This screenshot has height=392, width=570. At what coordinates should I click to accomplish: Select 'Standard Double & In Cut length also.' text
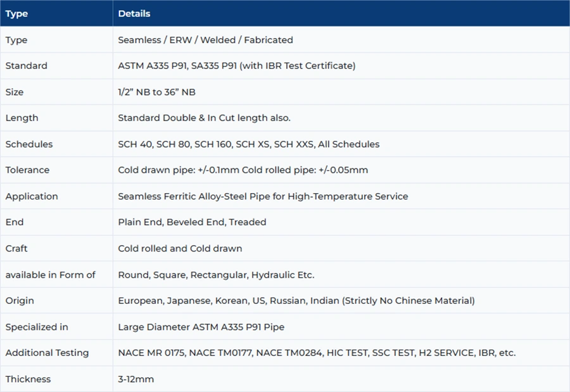tap(204, 118)
